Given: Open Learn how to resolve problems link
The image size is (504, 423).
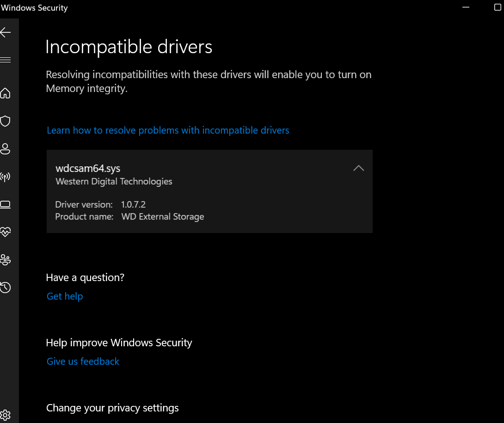Looking at the screenshot, I should 168,130.
